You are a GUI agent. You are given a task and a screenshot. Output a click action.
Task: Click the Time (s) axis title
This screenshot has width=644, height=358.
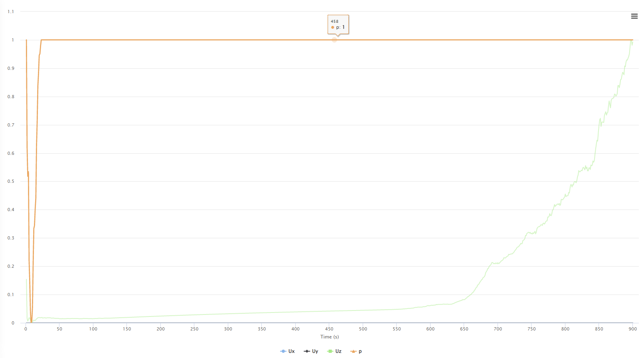click(330, 337)
